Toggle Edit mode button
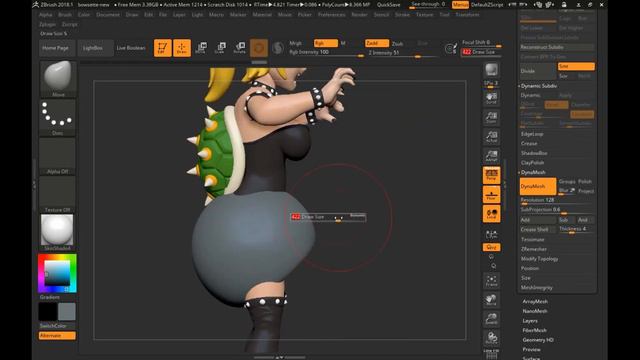This screenshot has height=360, width=640. tap(162, 48)
